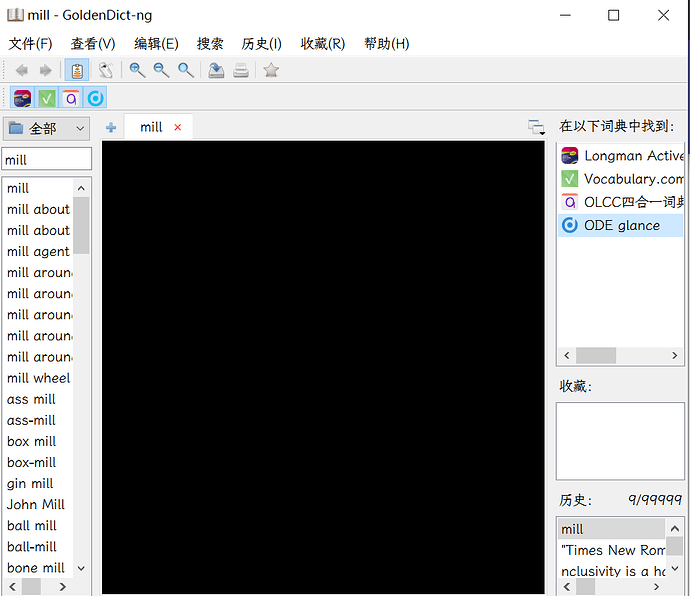Toggle OLCC dictionary icon in dictionary bar
Image resolution: width=690 pixels, height=596 pixels.
click(x=71, y=98)
